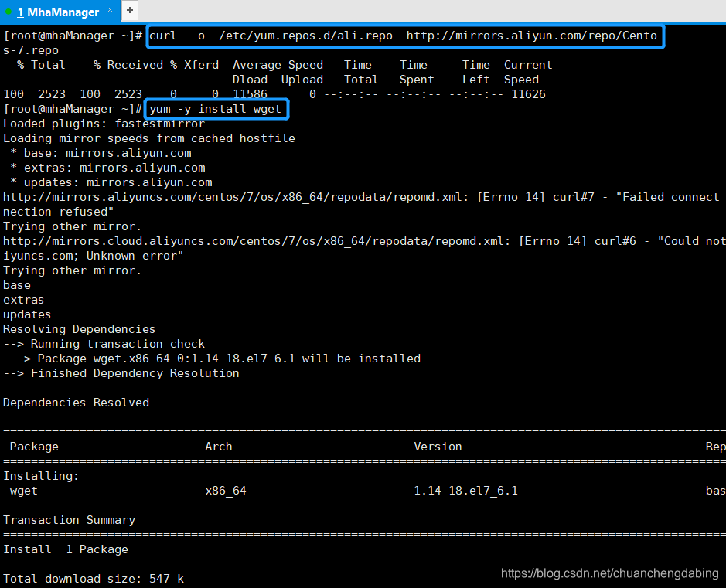Screen dimensions: 726x588
Task: Click the 'Package' column header
Action: coord(34,447)
